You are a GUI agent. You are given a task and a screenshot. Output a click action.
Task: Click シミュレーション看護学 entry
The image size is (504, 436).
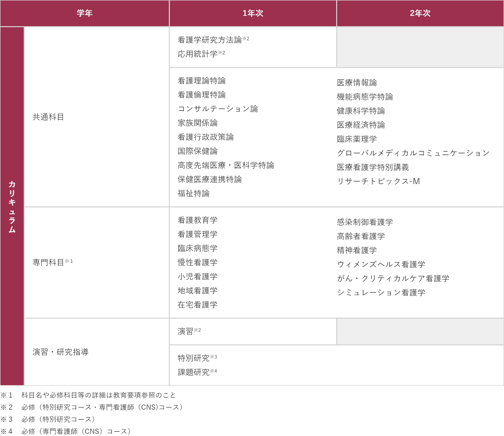click(381, 293)
